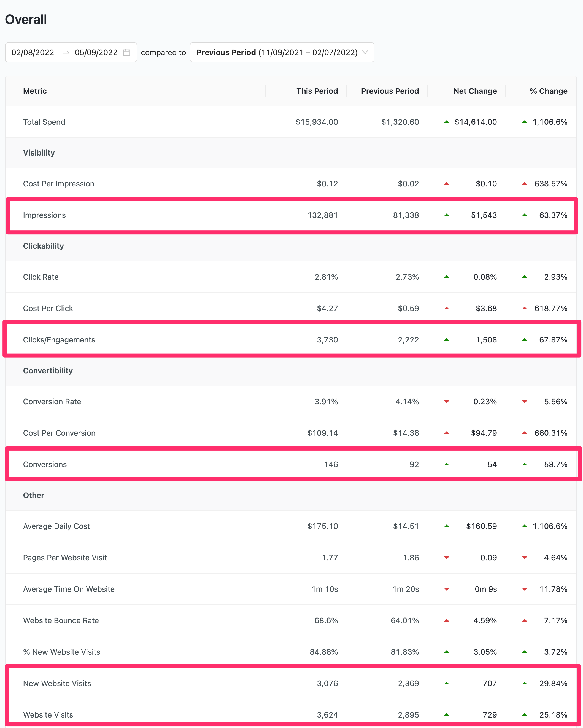Click the green triangle next to Conversions net change
This screenshot has width=583, height=728.
click(x=446, y=464)
